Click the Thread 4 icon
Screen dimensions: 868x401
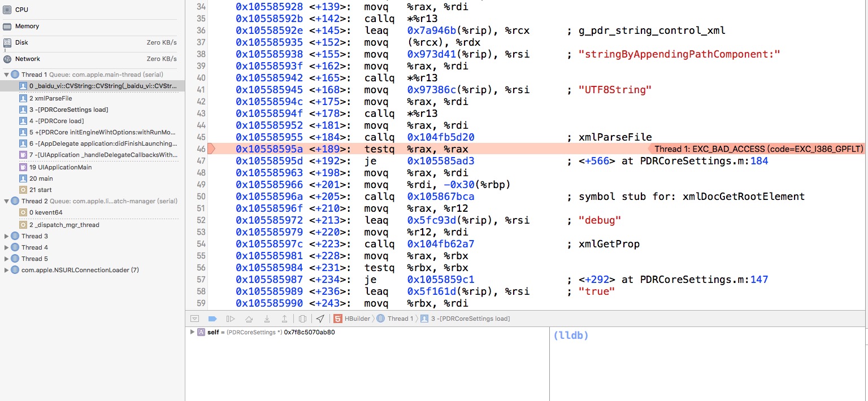click(x=15, y=247)
